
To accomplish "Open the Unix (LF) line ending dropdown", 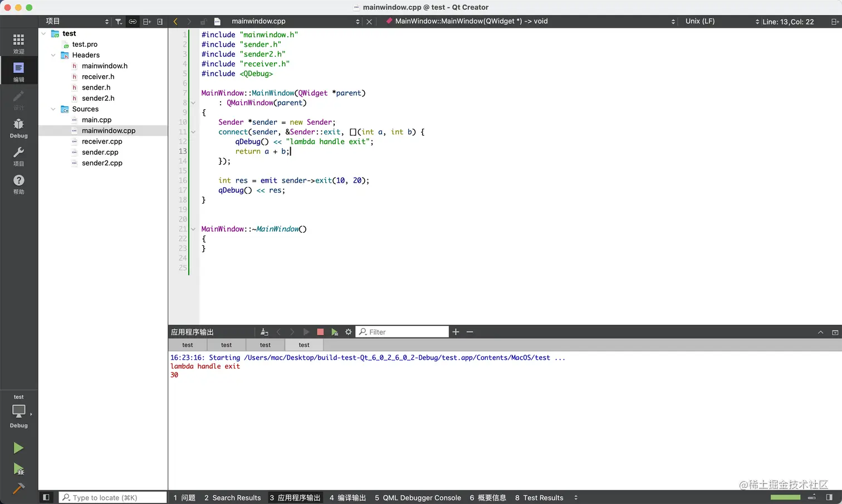I will point(722,22).
